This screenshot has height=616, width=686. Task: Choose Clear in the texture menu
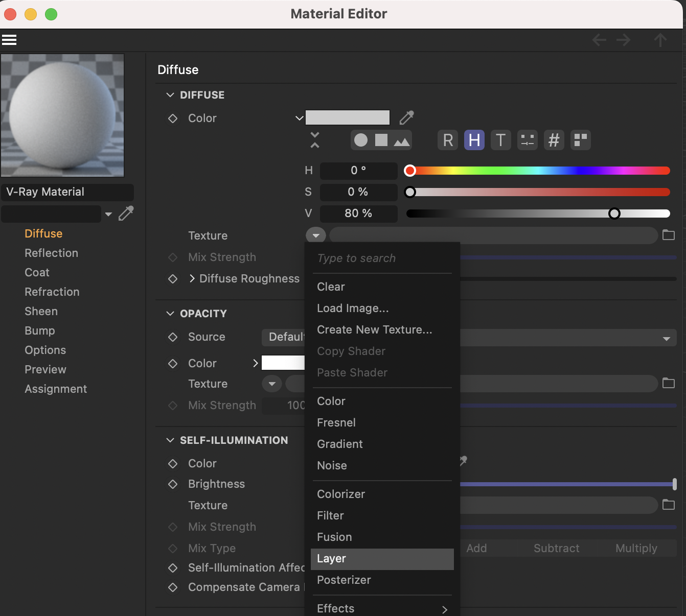click(x=382, y=287)
